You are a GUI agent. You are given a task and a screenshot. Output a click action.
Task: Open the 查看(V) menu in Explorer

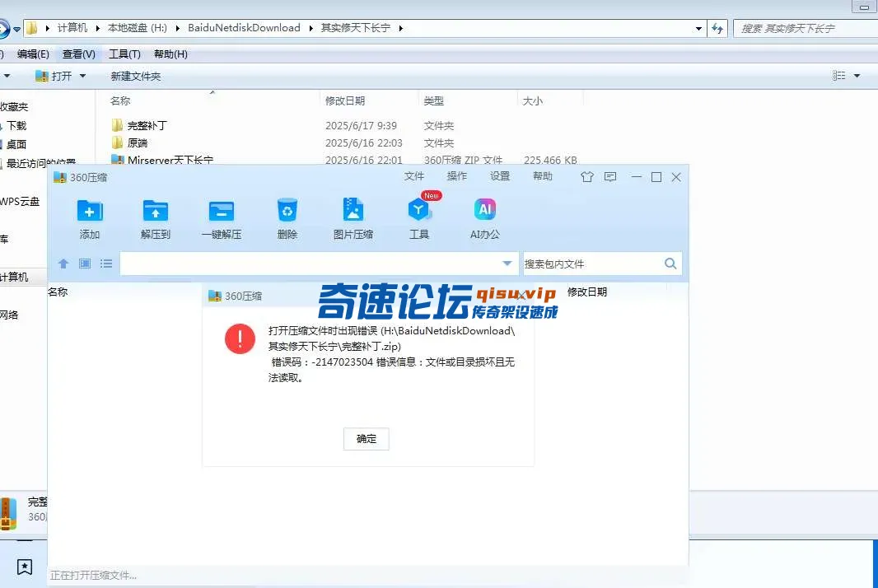tap(78, 54)
